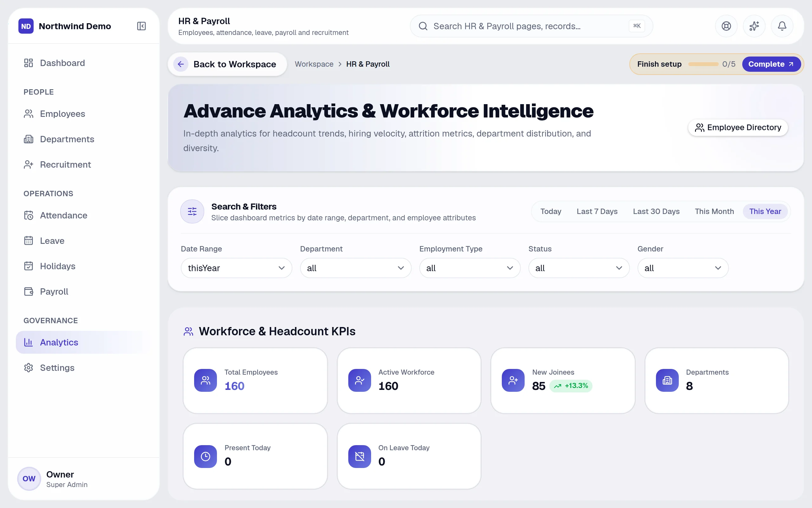Viewport: 812px width, 508px height.
Task: Click the Workspace breadcrumb link
Action: coord(314,64)
